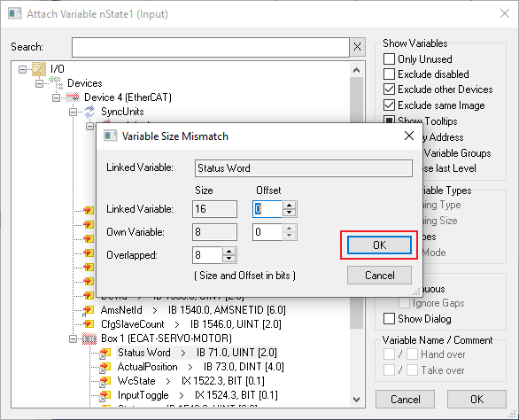Confirm size mismatch with OK

tap(379, 245)
